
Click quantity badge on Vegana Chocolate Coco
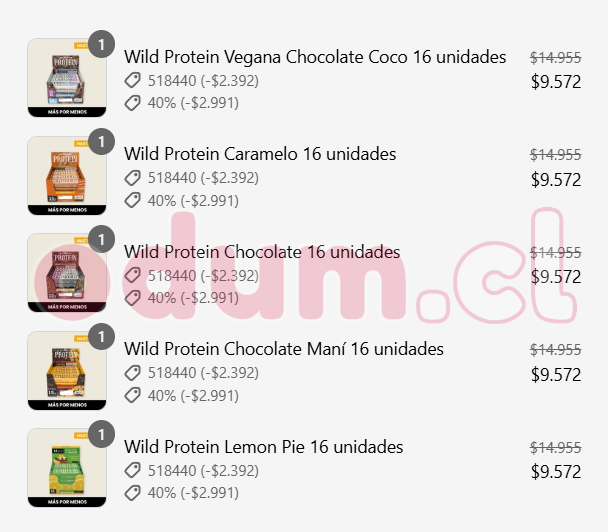101,44
